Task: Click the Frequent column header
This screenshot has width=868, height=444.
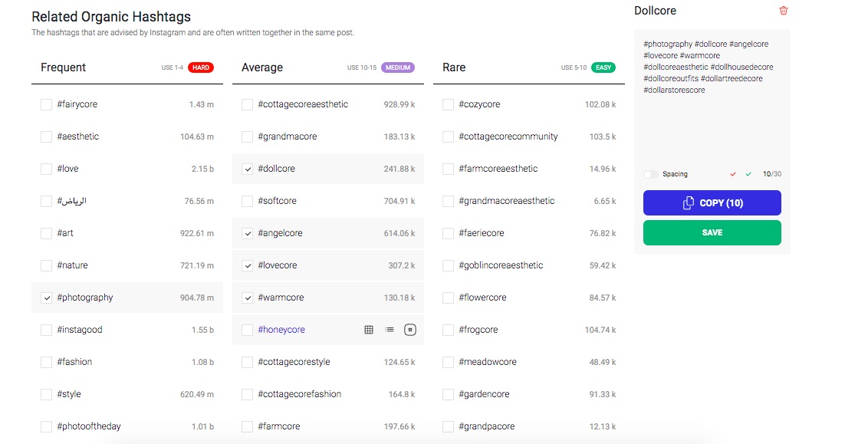Action: [63, 67]
